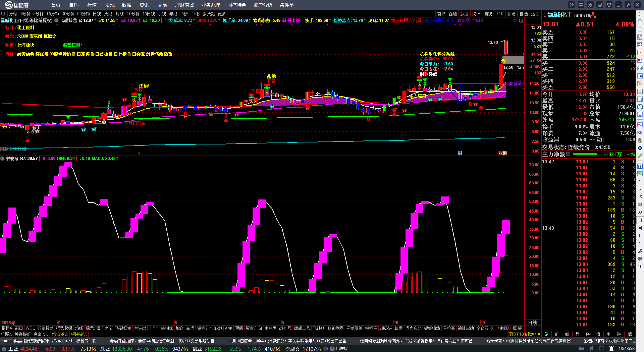
Task: Click the 上证 index value in status bar
Action: click(29, 349)
